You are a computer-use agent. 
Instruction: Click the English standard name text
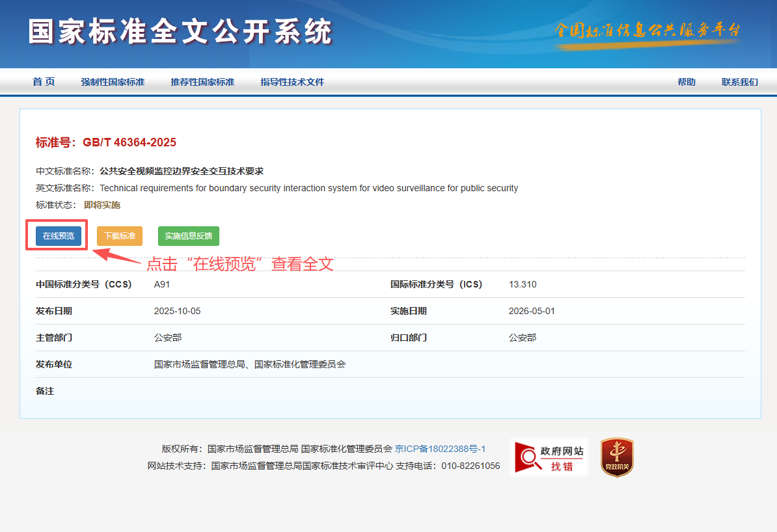pyautogui.click(x=308, y=188)
